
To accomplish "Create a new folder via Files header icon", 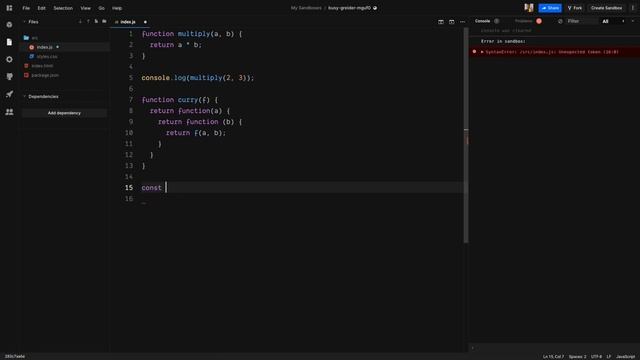I will (x=104, y=22).
